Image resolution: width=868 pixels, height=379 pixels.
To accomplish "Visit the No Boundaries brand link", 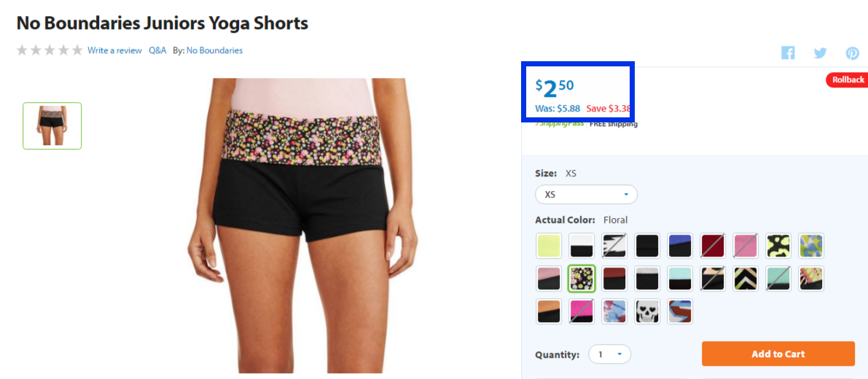I will pos(214,50).
